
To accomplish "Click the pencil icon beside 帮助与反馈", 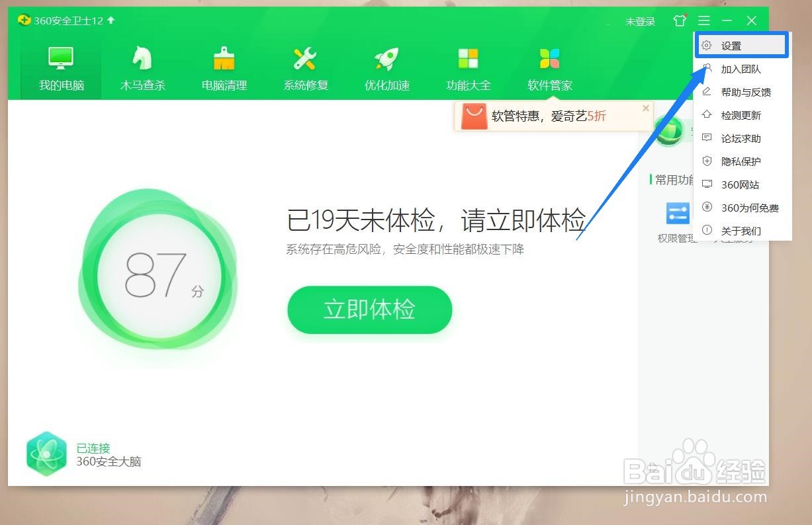I will (x=707, y=91).
